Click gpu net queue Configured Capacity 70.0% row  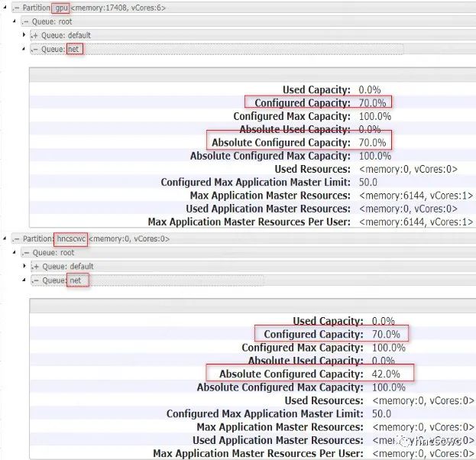(x=253, y=102)
